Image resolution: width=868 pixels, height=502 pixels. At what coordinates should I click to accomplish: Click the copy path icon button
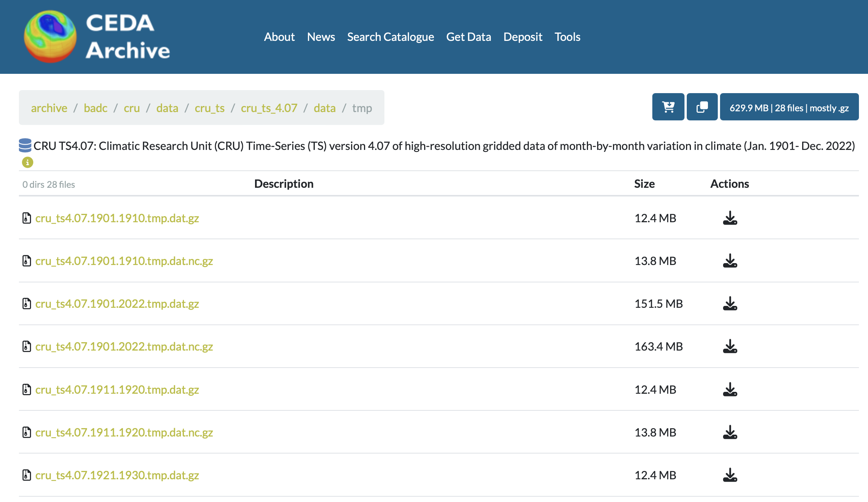tap(702, 107)
